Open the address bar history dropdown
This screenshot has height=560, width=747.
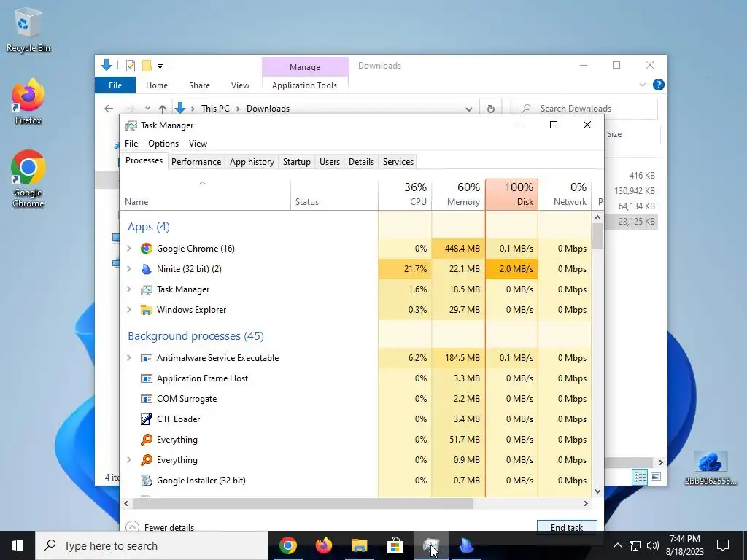(x=469, y=109)
